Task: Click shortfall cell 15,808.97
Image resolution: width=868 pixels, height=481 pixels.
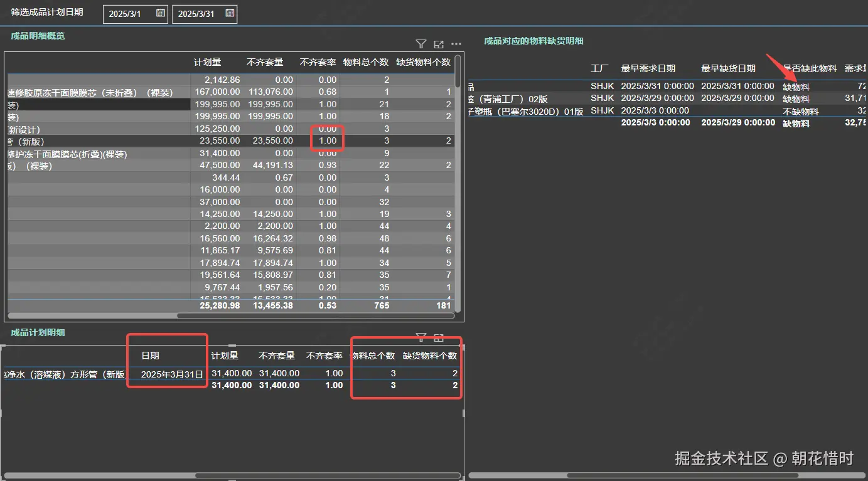Action: coord(273,275)
